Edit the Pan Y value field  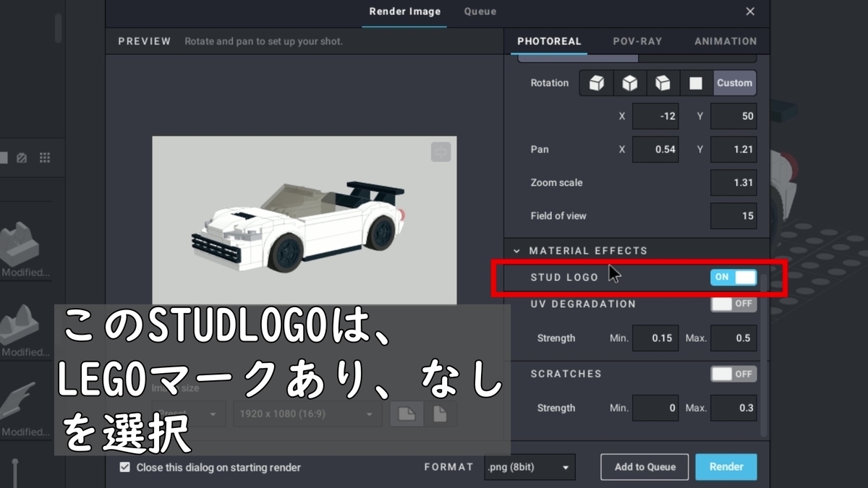pyautogui.click(x=733, y=150)
